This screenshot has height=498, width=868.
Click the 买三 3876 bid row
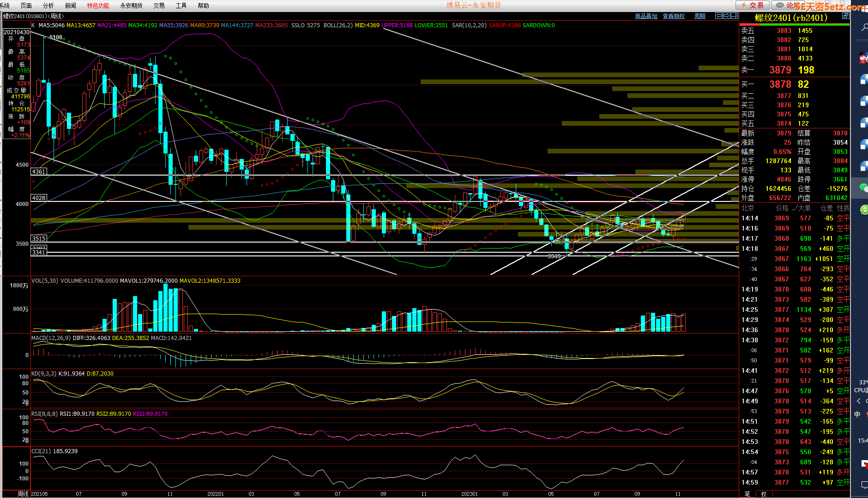point(794,105)
